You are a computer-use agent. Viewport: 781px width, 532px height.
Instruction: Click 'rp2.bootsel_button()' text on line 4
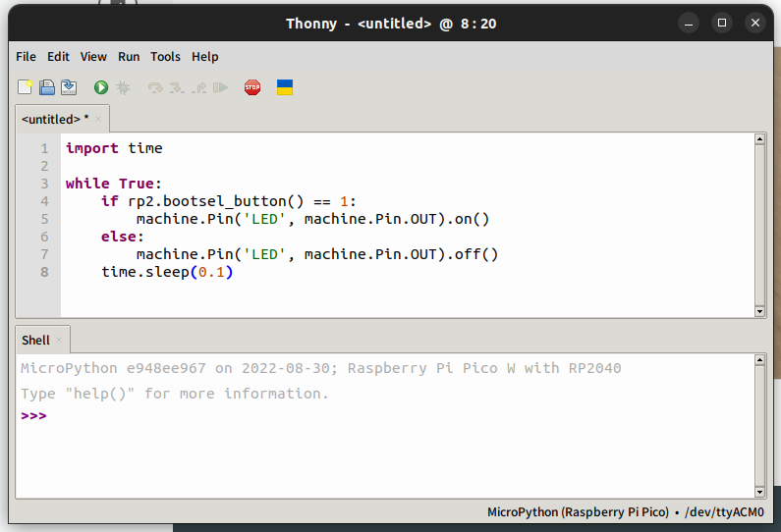coord(216,201)
